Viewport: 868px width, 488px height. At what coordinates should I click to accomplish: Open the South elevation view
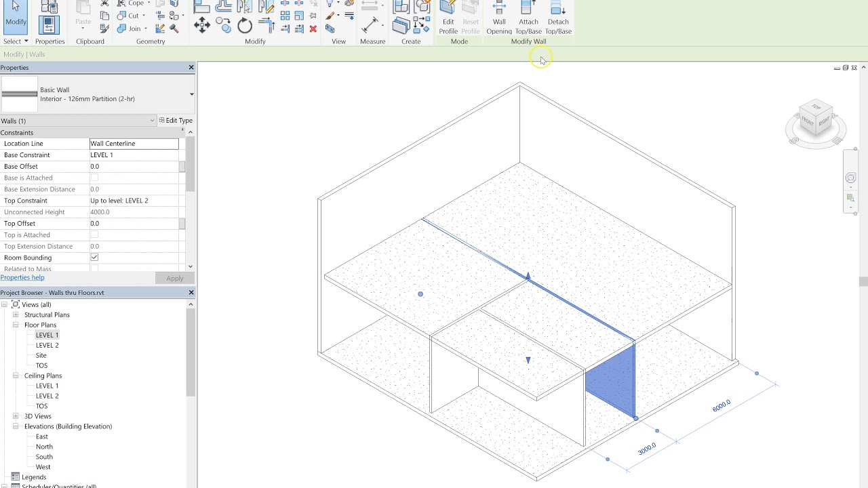pos(44,457)
